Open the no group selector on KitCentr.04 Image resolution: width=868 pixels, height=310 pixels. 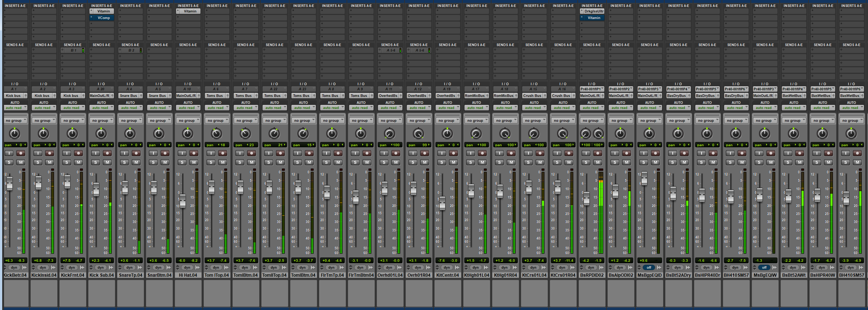(447, 121)
